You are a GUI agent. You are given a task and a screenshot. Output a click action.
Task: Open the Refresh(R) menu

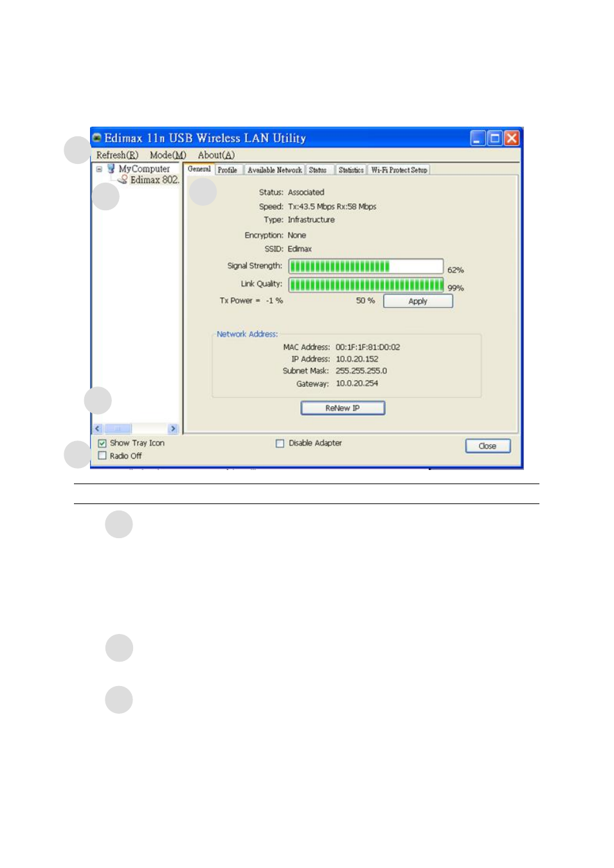117,155
